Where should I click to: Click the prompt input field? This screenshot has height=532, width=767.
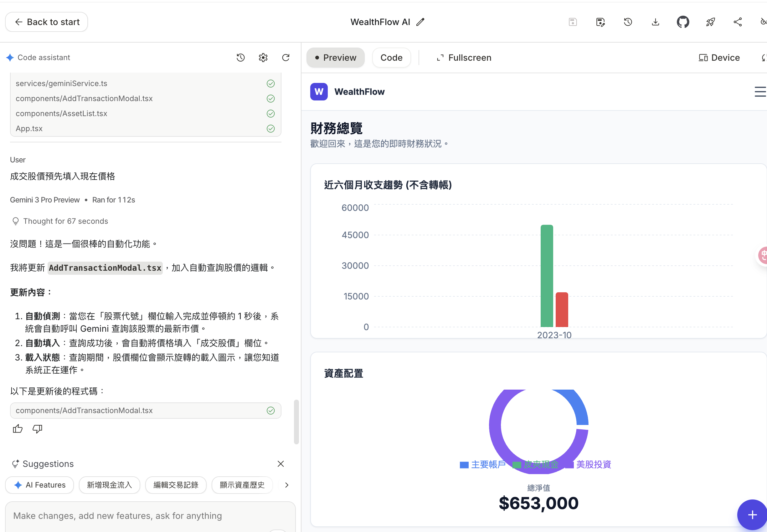coord(150,515)
